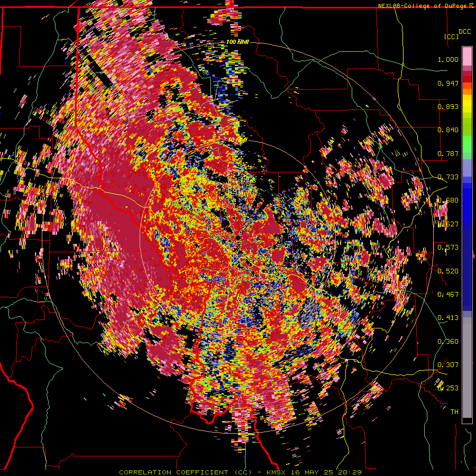Click the 'DCC' label above the color scale
The height and width of the screenshot is (476, 476).
point(464,31)
